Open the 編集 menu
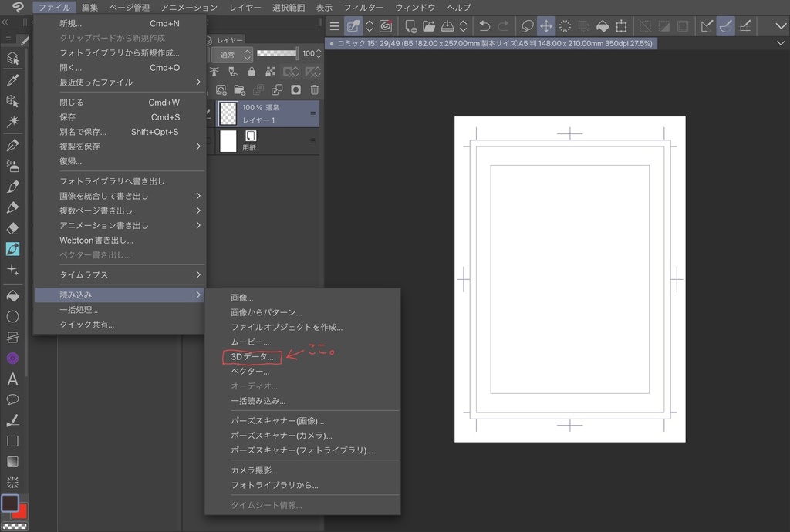Viewport: 790px width, 532px height. coord(89,7)
